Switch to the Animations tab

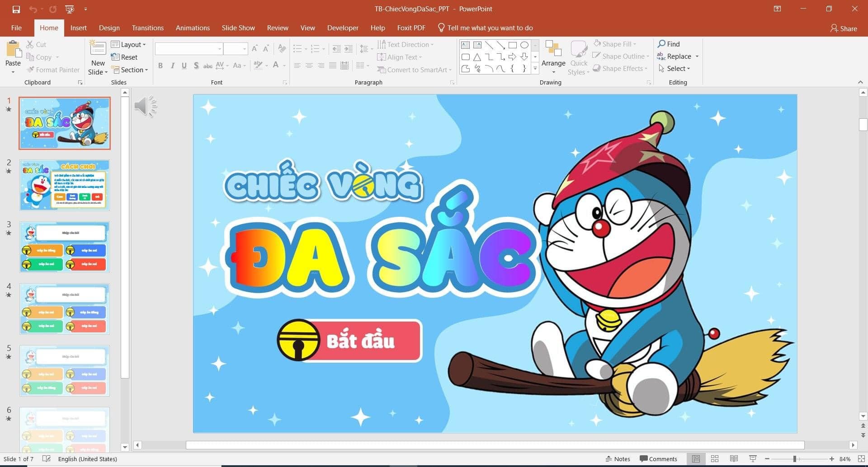pyautogui.click(x=193, y=28)
